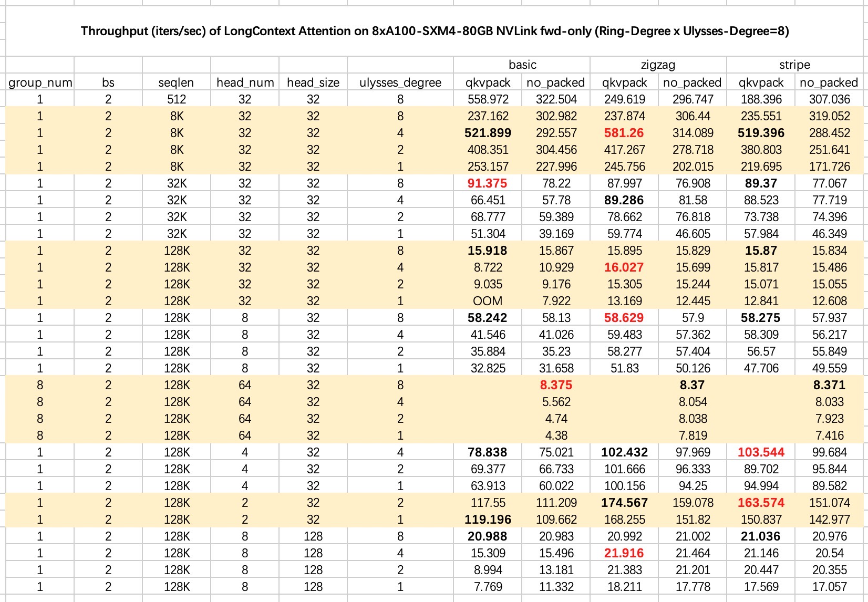
Task: Click the cell showing 39.169
Action: click(556, 234)
